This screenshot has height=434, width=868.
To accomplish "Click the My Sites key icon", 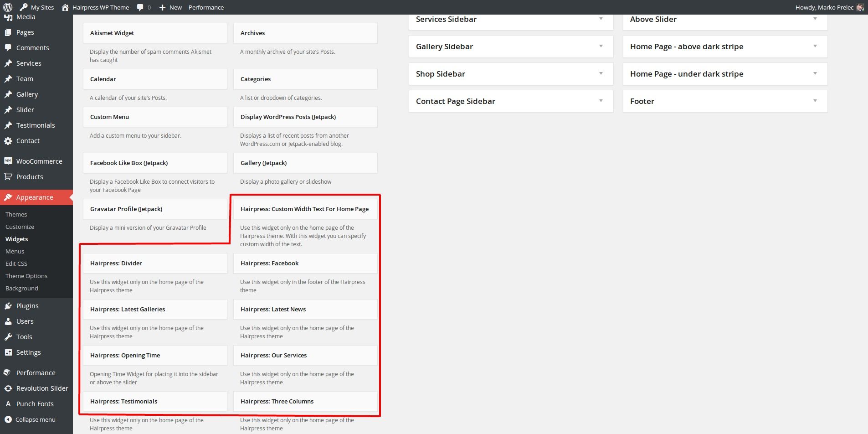I will click(x=24, y=7).
